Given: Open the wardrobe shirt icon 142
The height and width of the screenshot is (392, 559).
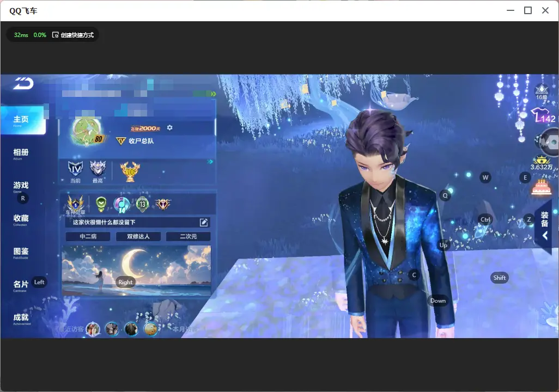Looking at the screenshot, I should (544, 115).
